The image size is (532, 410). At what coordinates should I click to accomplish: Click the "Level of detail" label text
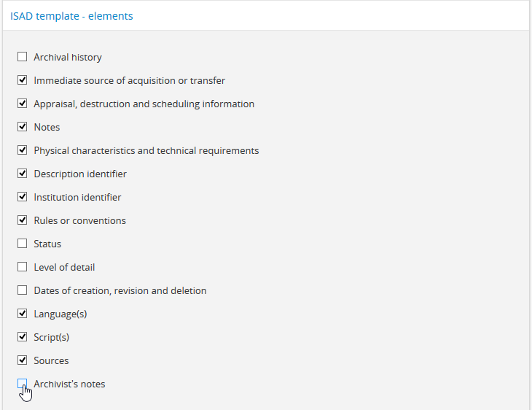[64, 267]
